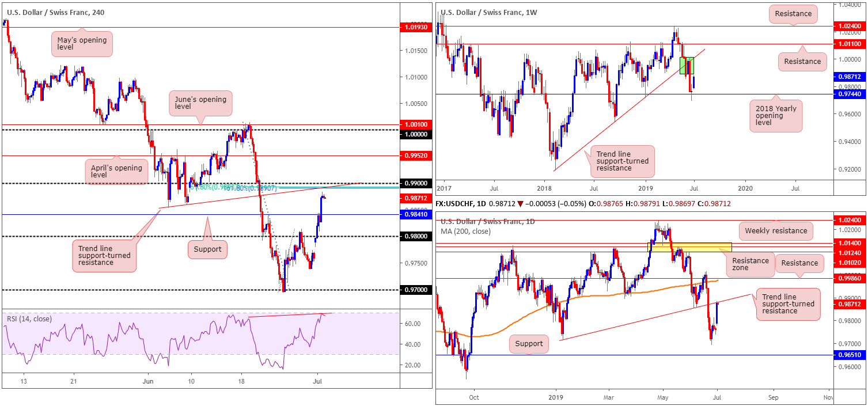Click the 'U.S. Dollar / Swiss Franc, 1D' chart title
This screenshot has height=406, width=868.
pyautogui.click(x=488, y=222)
